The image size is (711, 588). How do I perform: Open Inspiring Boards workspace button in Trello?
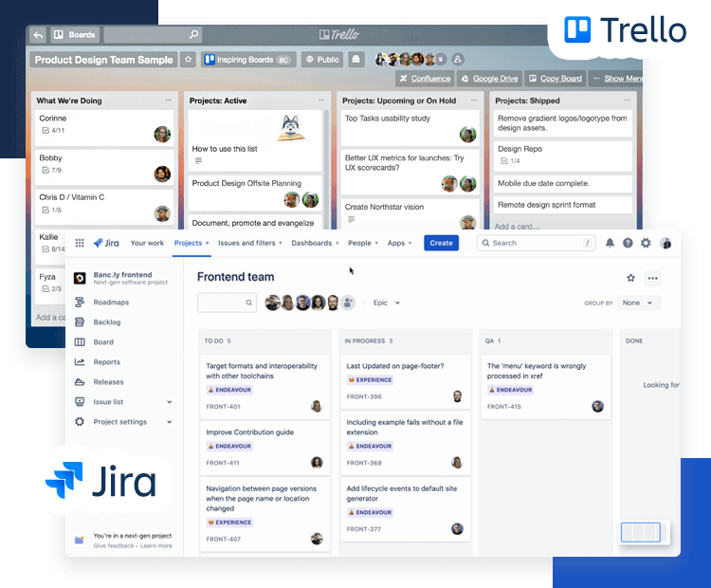click(x=248, y=60)
